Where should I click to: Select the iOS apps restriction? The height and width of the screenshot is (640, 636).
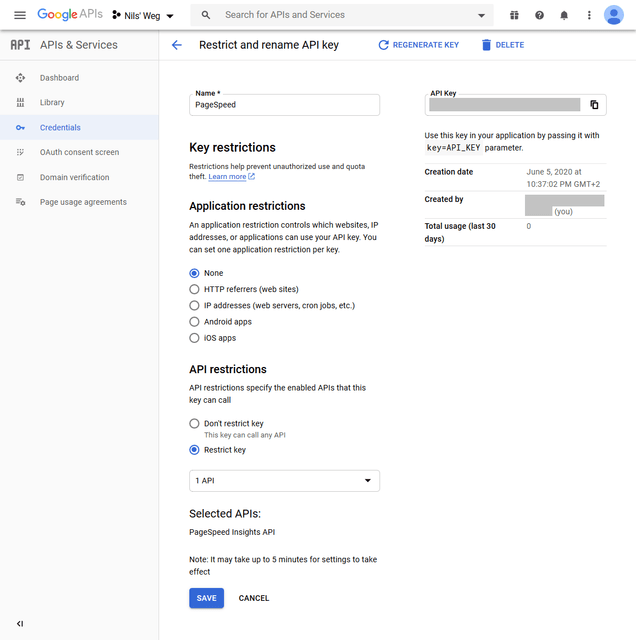194,338
